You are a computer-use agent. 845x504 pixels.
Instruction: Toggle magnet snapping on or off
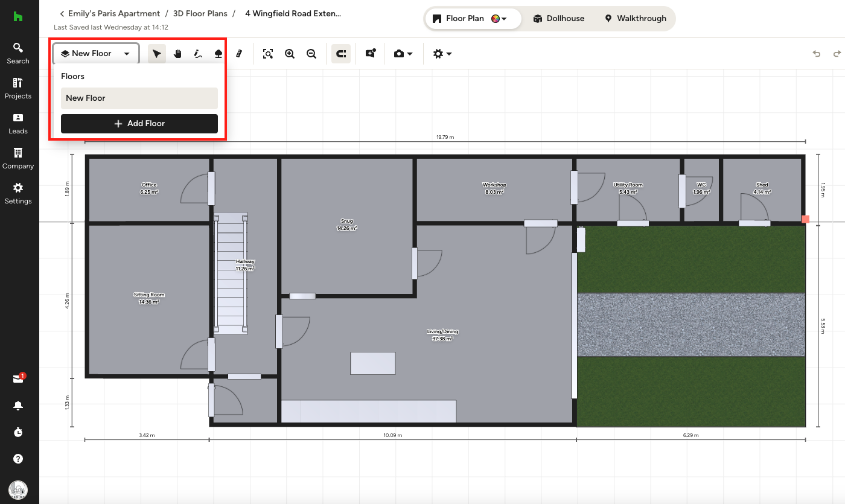click(x=341, y=54)
